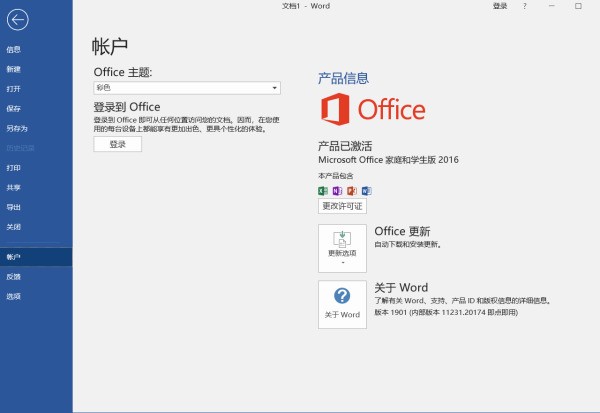The image size is (600, 413).
Task: Open 选项 in the sidebar
Action: (13, 296)
